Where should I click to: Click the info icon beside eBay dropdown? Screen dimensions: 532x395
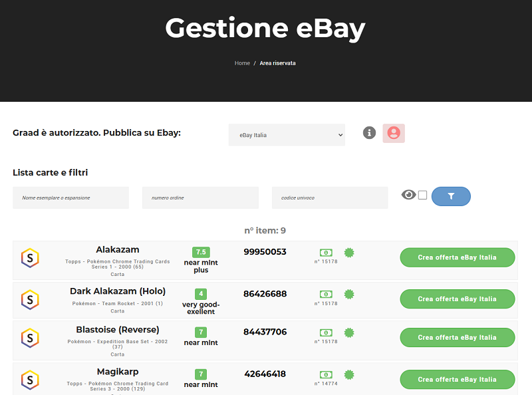[369, 133]
